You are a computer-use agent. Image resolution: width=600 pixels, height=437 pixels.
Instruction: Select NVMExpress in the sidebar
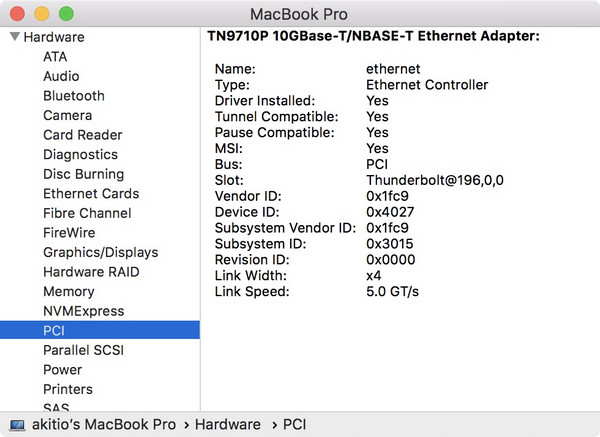click(83, 310)
